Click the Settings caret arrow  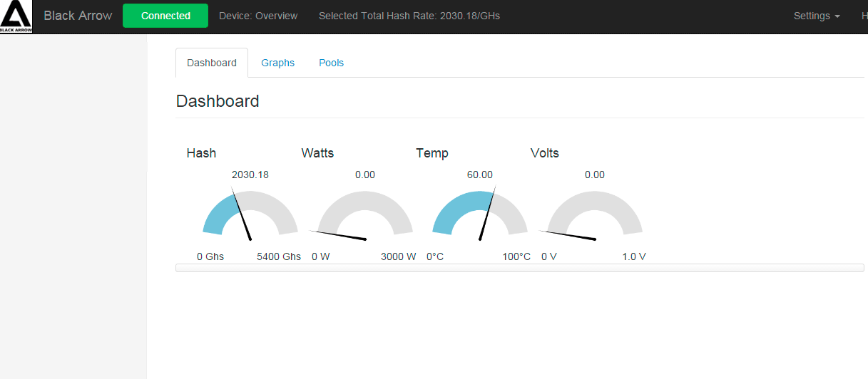pyautogui.click(x=837, y=16)
